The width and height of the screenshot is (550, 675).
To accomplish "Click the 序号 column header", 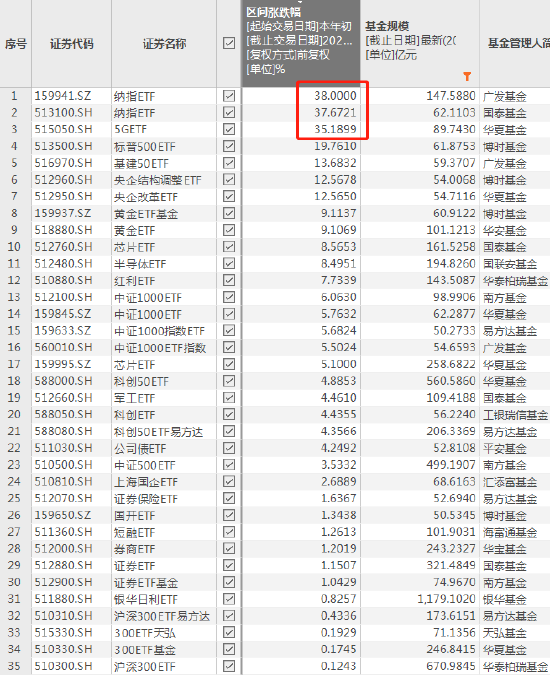I will click(x=16, y=43).
